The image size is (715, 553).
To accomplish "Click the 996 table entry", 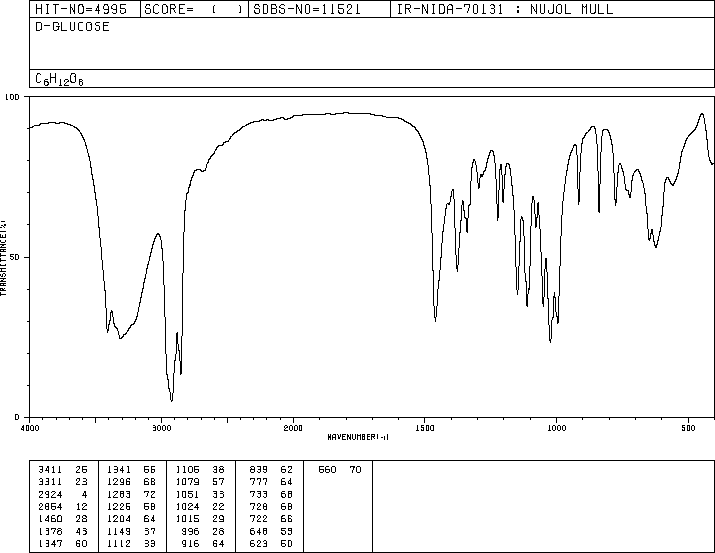I will click(x=190, y=532).
